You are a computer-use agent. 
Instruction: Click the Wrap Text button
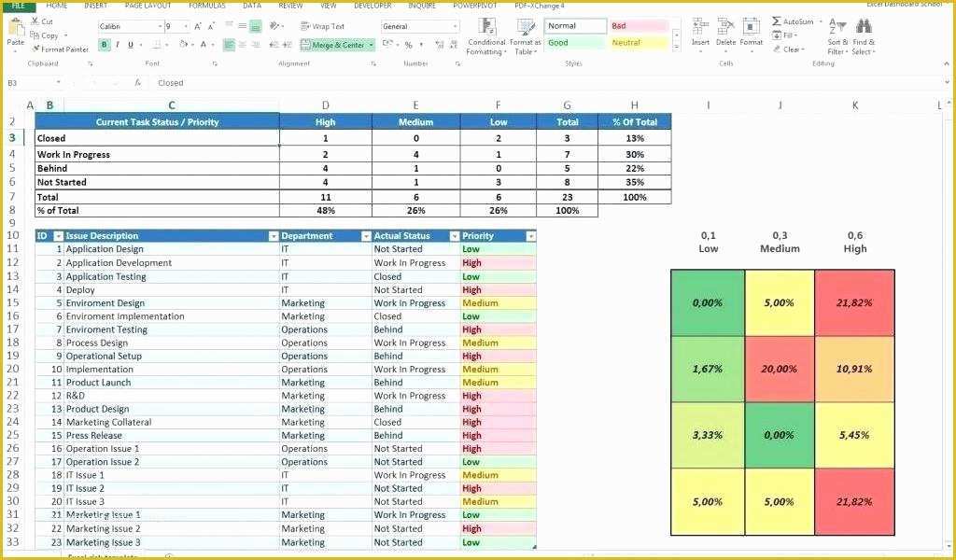pos(325,26)
